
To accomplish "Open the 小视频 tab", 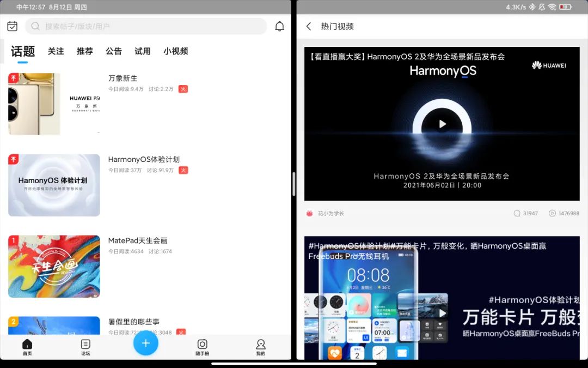I will 176,51.
